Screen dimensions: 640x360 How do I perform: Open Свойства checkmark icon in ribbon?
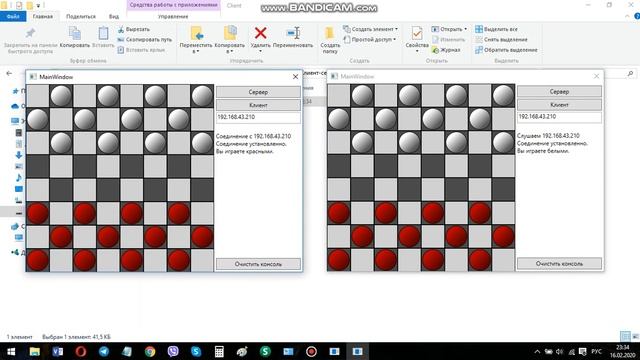[417, 33]
